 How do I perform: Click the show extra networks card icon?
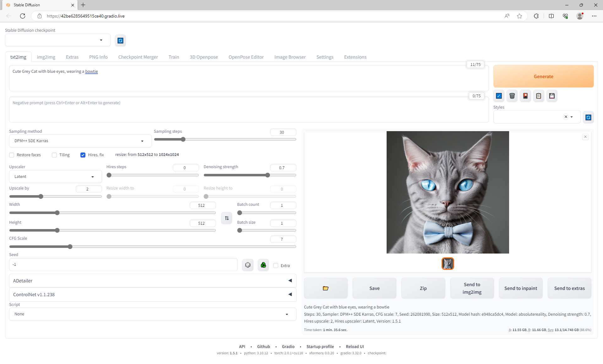(x=525, y=96)
